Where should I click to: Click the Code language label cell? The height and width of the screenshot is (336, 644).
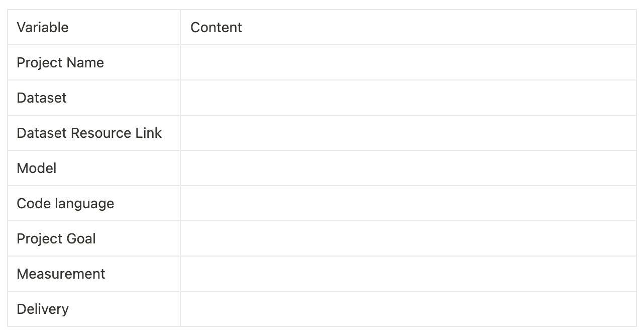coord(94,203)
